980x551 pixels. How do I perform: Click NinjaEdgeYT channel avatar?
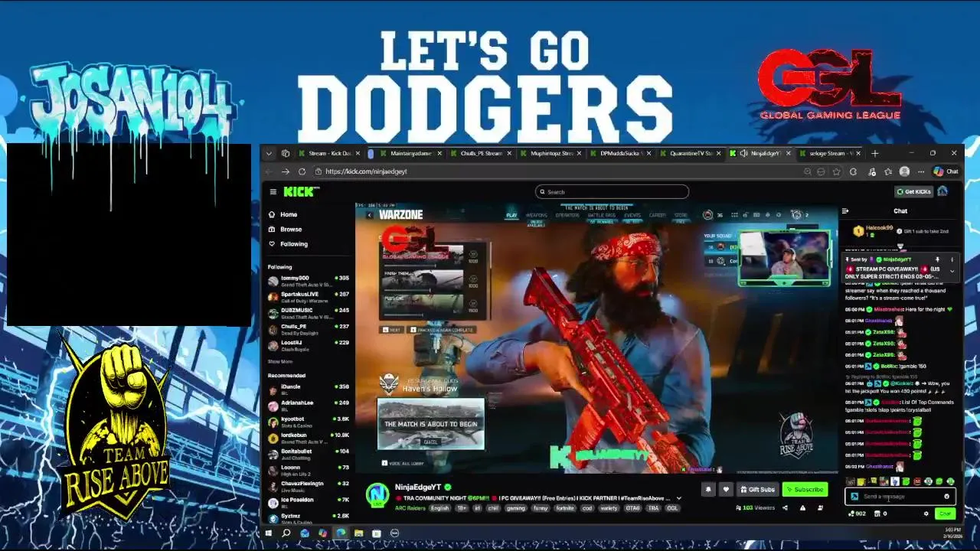click(x=377, y=495)
